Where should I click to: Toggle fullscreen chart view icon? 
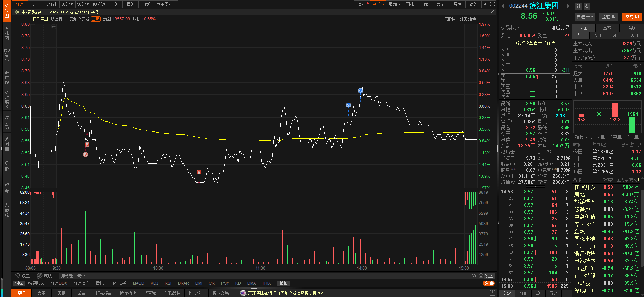click(492, 4)
